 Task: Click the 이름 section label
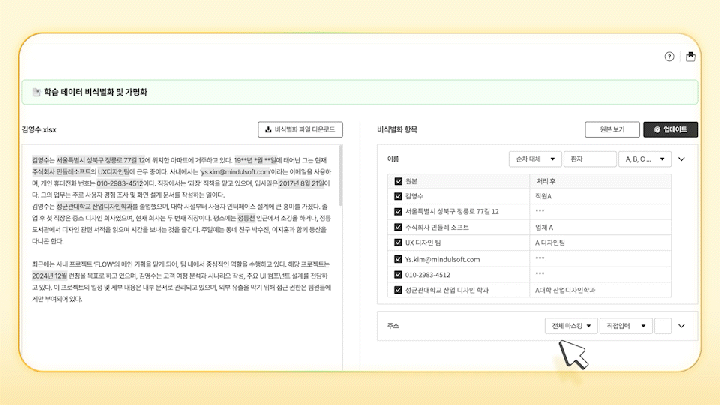coord(393,159)
